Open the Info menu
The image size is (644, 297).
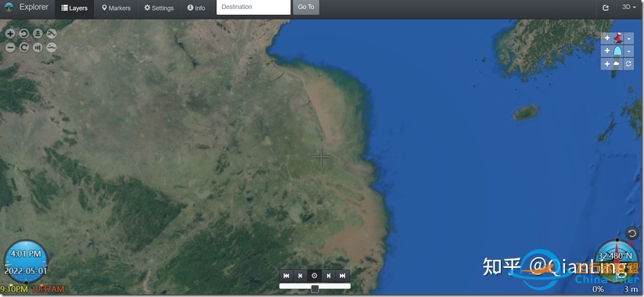pyautogui.click(x=197, y=8)
